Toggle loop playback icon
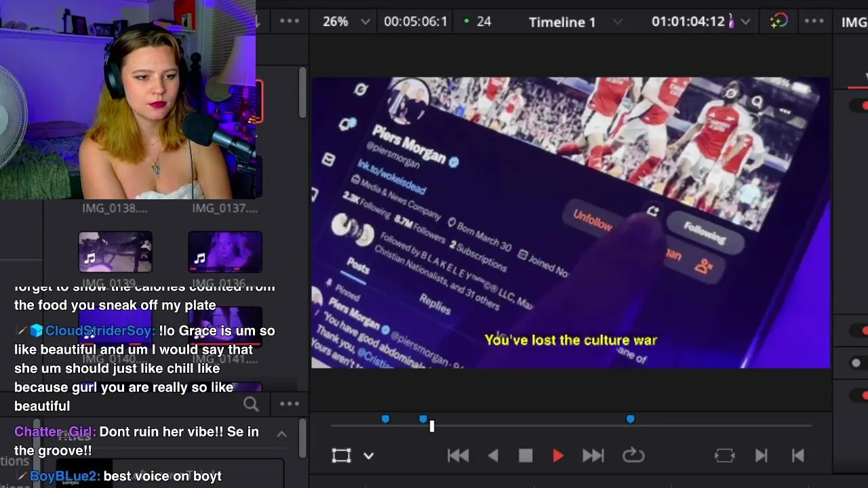 633,455
